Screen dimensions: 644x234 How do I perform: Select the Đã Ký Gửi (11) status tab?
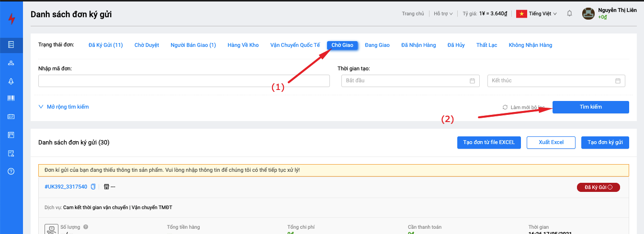click(106, 45)
